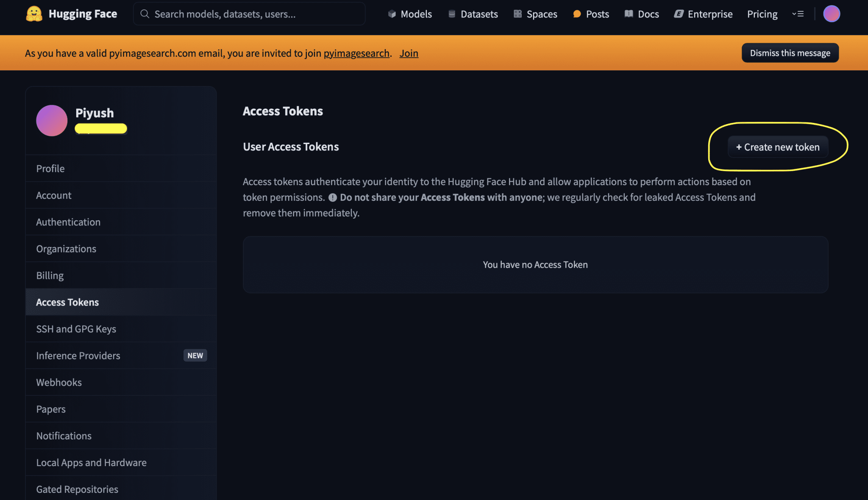868x500 pixels.
Task: Click the Models cube icon
Action: pyautogui.click(x=392, y=14)
